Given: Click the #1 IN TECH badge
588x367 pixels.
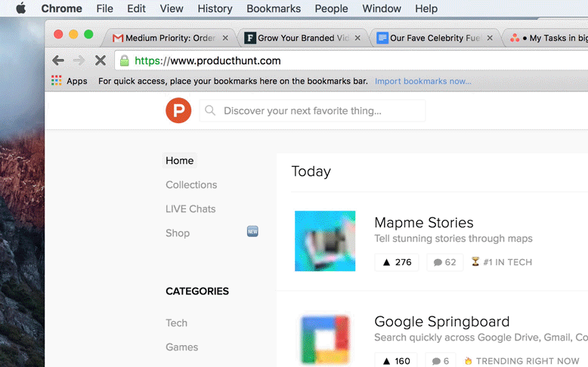Looking at the screenshot, I should click(501, 262).
